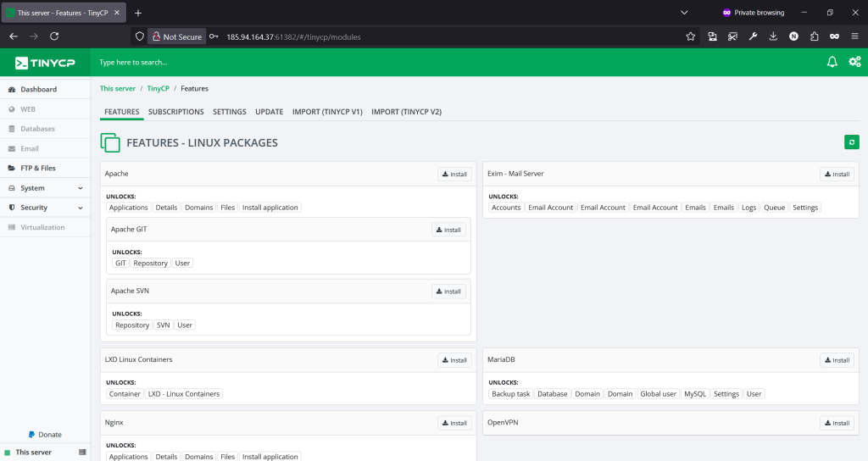Image resolution: width=868 pixels, height=461 pixels.
Task: Open the Import (TinyCP V2) tab
Action: (406, 112)
